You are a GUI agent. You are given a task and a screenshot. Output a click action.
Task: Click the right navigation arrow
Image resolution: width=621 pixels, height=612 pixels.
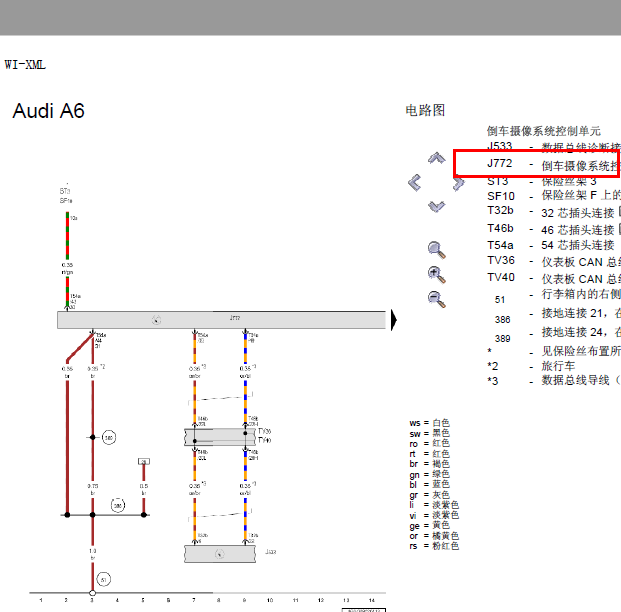(x=459, y=183)
